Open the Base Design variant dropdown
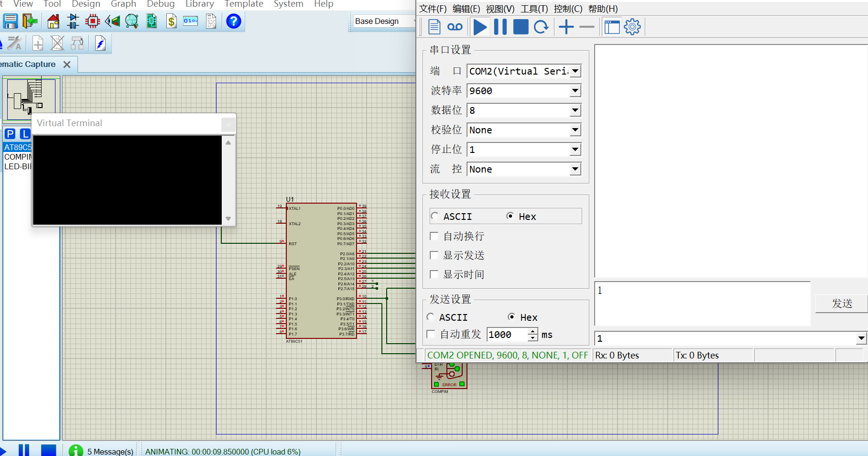 [384, 22]
